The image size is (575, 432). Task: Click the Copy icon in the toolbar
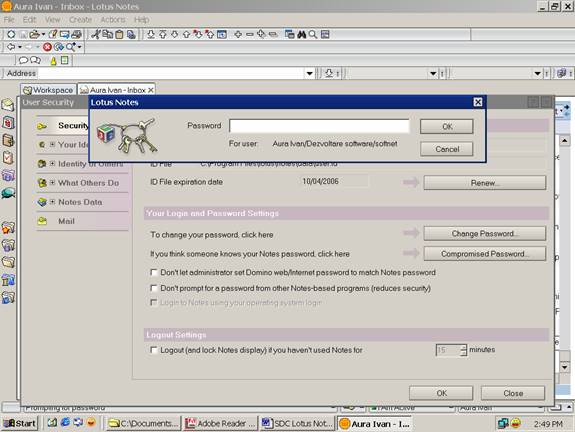(x=107, y=34)
